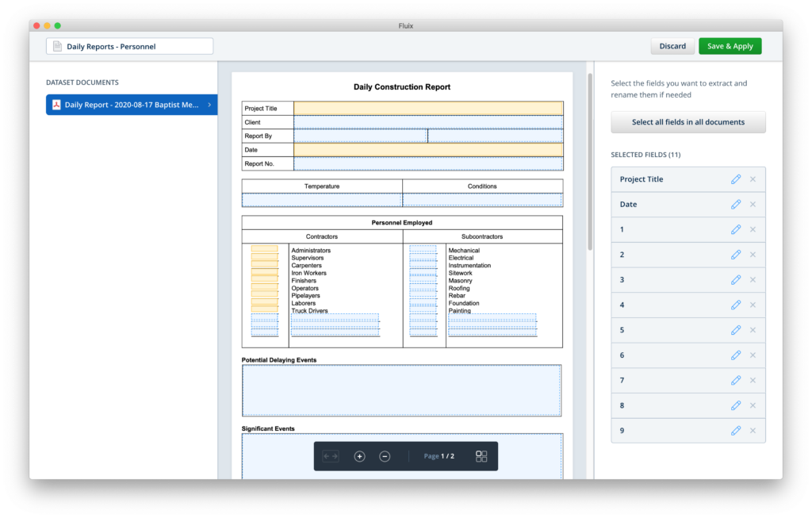Screen dimensions: 812x518
Task: Remove the Date field with its X
Action: (x=753, y=205)
